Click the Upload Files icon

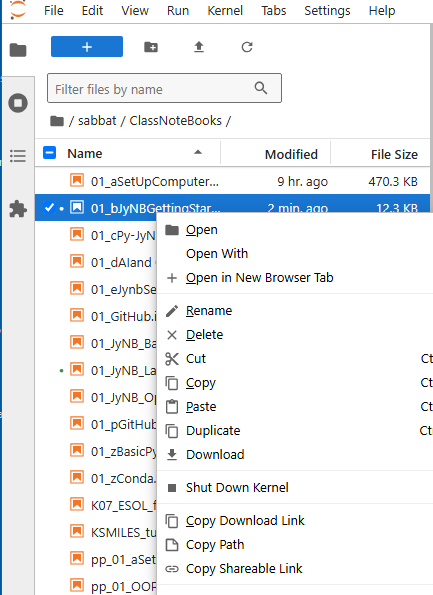click(199, 47)
